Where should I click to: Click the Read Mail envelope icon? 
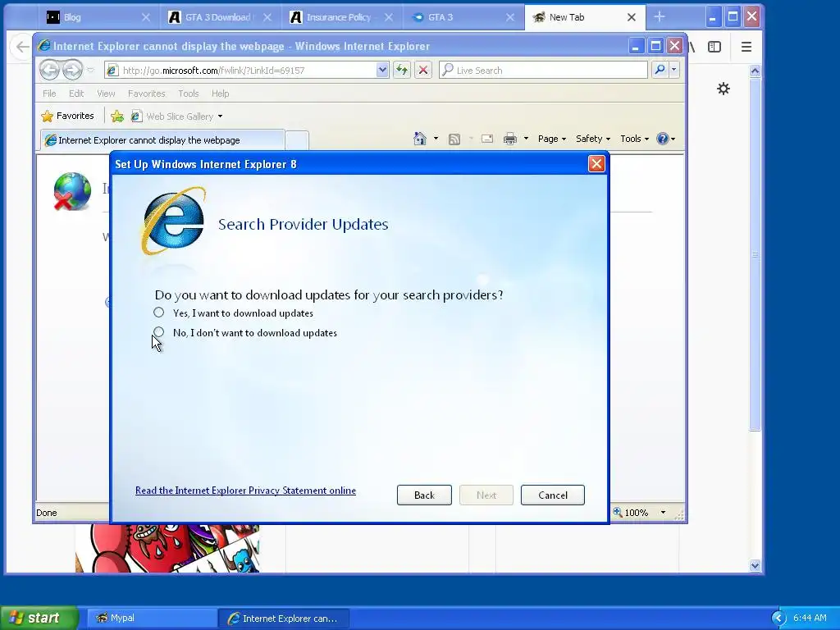coord(487,139)
